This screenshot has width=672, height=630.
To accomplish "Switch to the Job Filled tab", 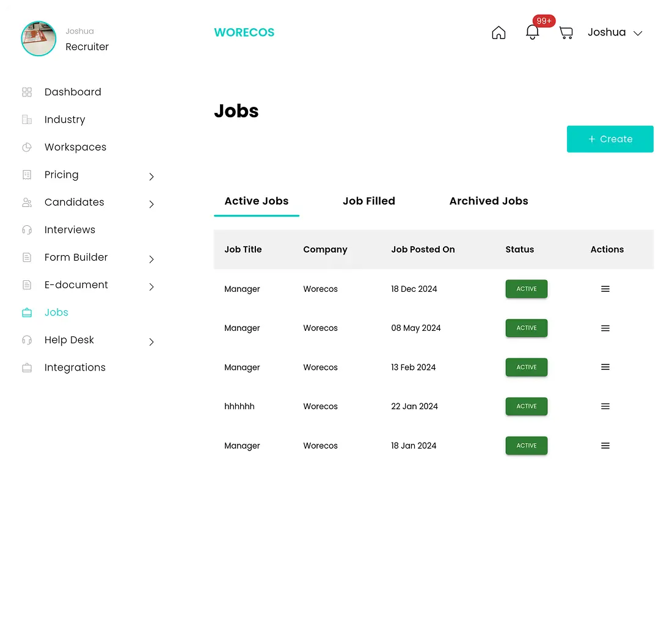I will 368,201.
